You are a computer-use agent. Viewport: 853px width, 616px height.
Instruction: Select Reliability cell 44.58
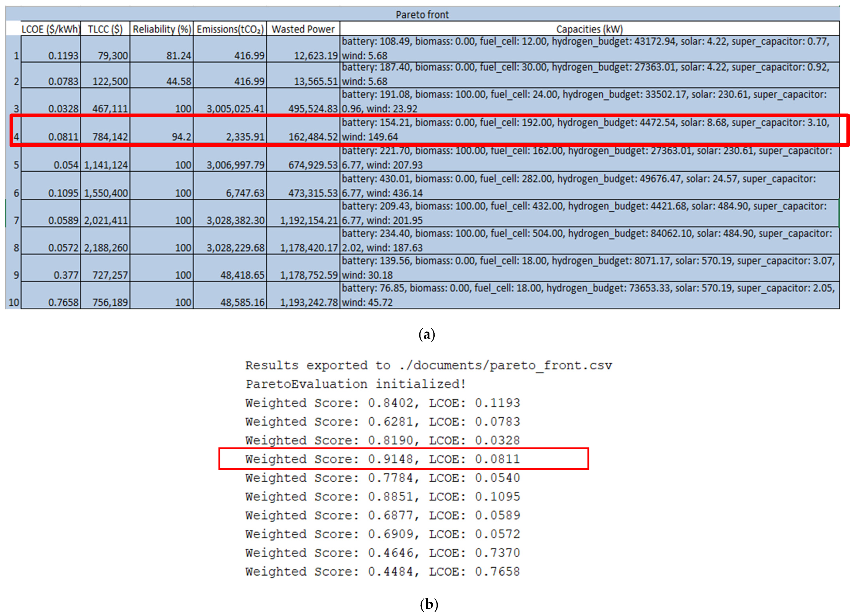[x=162, y=75]
